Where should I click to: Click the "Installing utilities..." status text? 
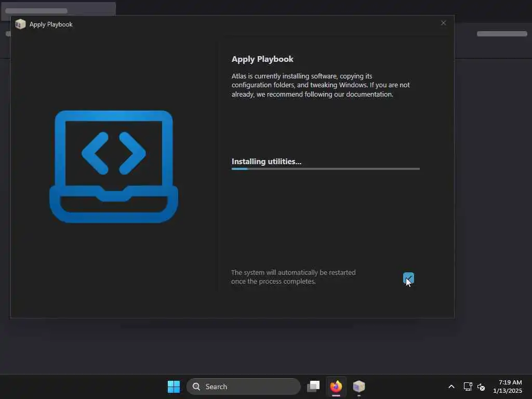tap(267, 162)
